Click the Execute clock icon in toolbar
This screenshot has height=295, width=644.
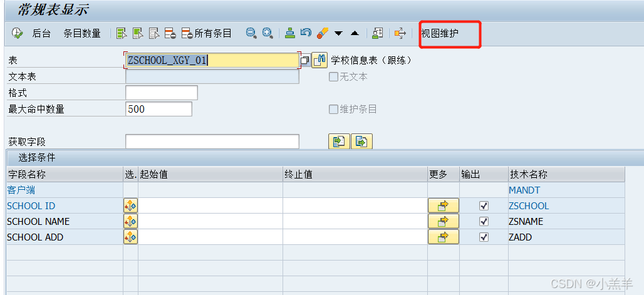point(17,33)
